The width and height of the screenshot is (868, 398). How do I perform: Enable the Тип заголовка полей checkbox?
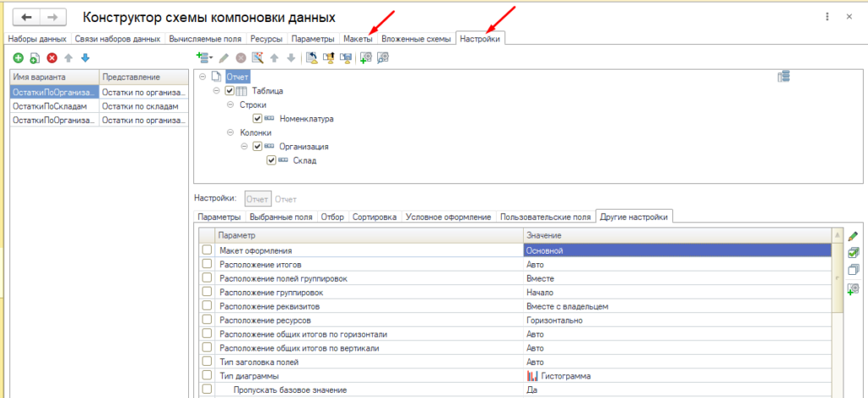click(207, 362)
